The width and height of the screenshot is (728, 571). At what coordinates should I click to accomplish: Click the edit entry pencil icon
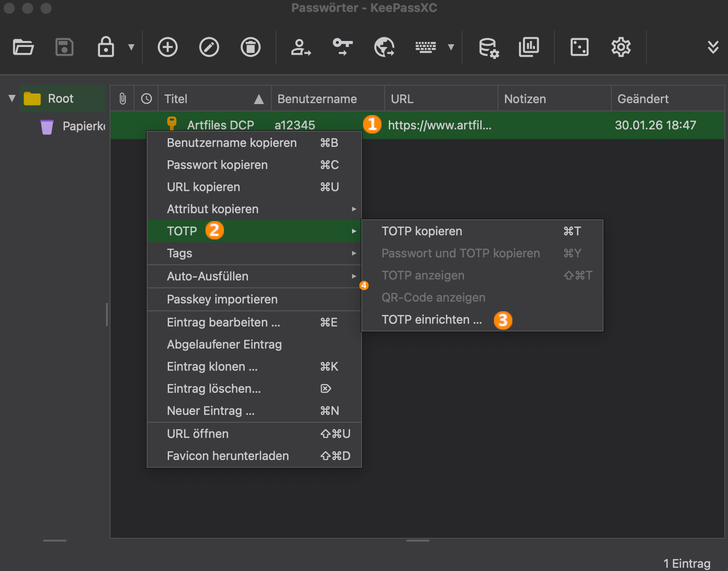coord(209,47)
